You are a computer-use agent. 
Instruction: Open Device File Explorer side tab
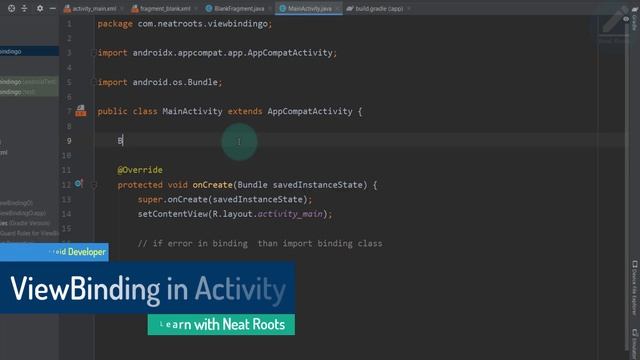(x=635, y=288)
